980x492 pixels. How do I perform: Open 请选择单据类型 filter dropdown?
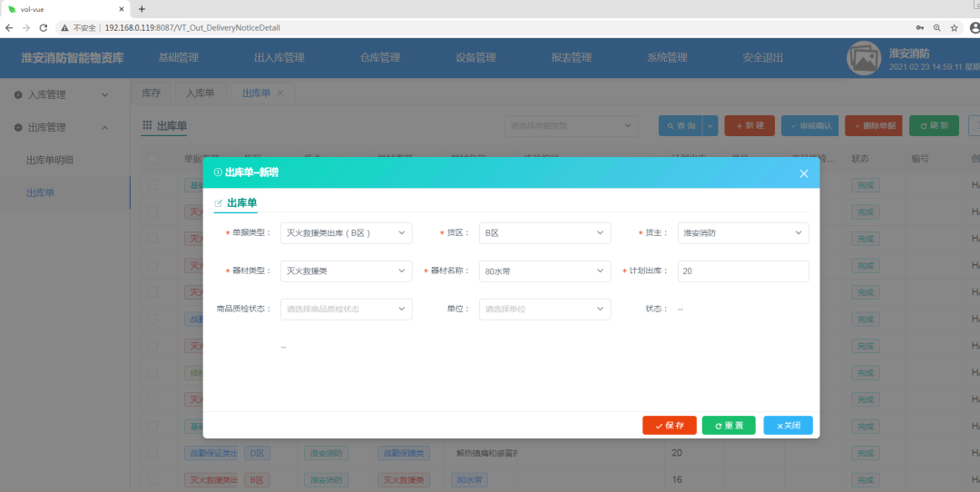[572, 125]
